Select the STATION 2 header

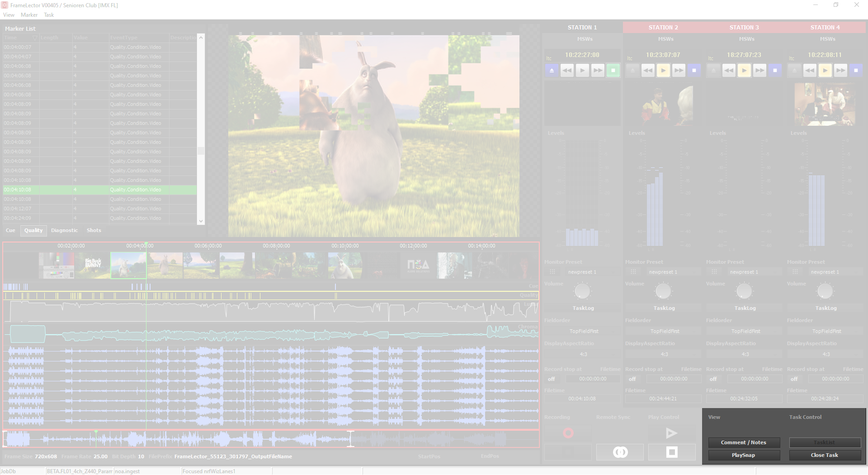663,28
